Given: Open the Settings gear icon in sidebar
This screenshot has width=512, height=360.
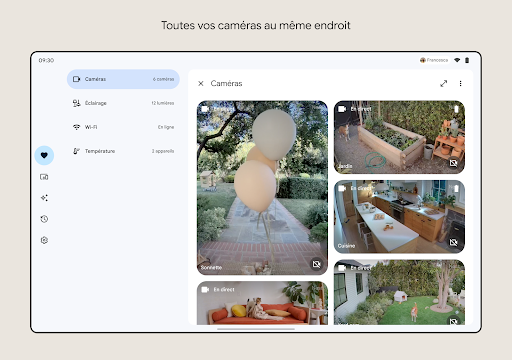Looking at the screenshot, I should pos(44,240).
